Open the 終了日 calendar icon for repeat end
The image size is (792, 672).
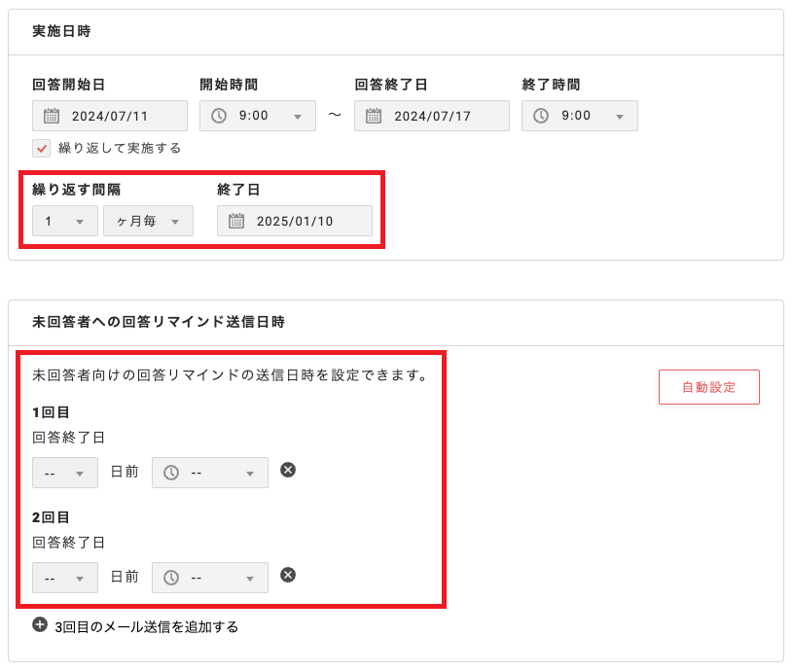click(238, 220)
